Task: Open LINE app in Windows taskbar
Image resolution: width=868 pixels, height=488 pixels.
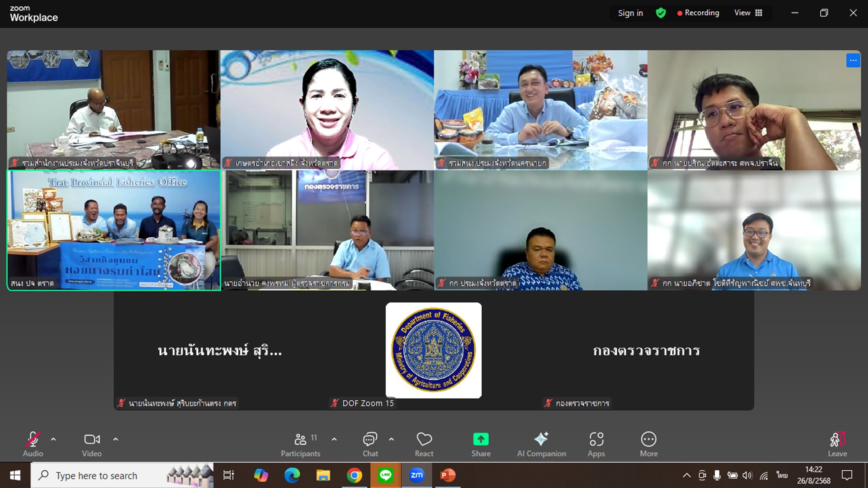Action: click(385, 475)
